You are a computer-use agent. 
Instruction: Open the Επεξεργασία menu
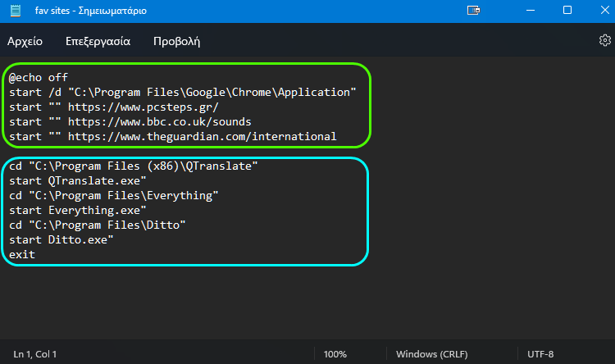click(98, 41)
